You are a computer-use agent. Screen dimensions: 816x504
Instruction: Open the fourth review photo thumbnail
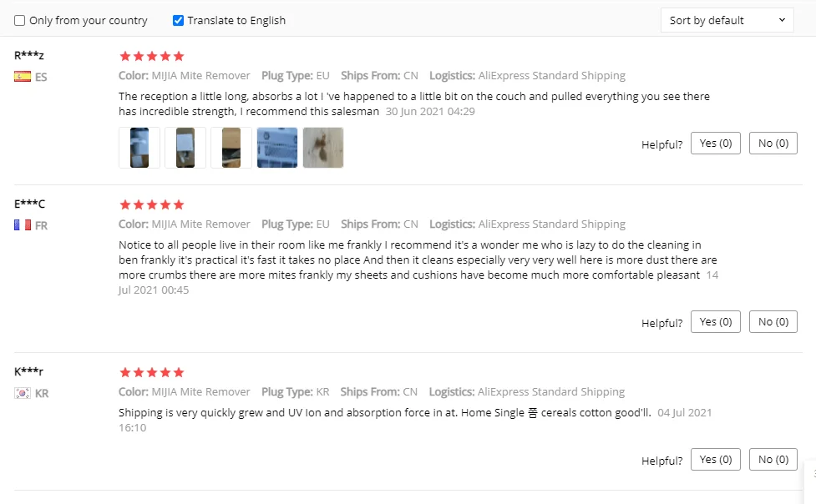(277, 148)
